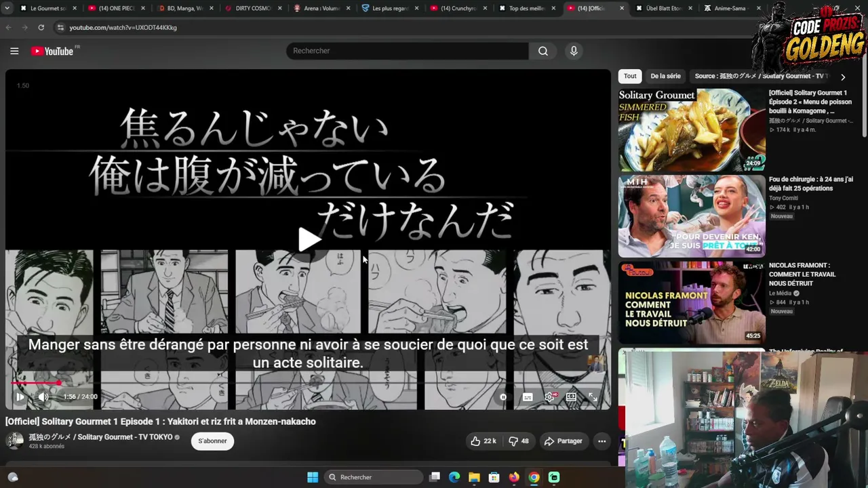
Task: Select the Tout filter chip
Action: click(x=630, y=77)
